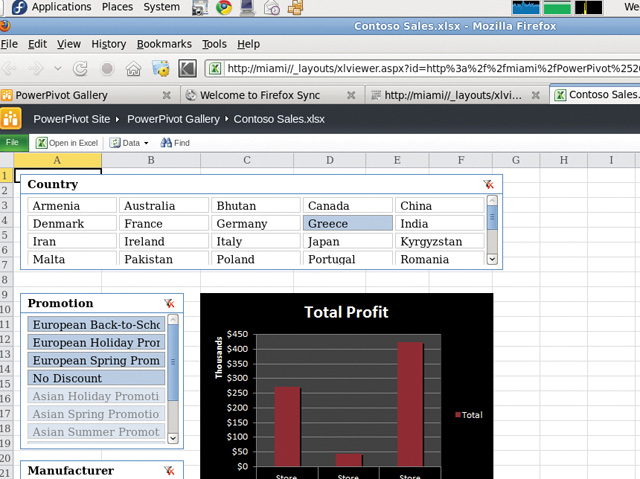
Task: Open the screenshot tool icon in top panel
Action: tap(200, 8)
